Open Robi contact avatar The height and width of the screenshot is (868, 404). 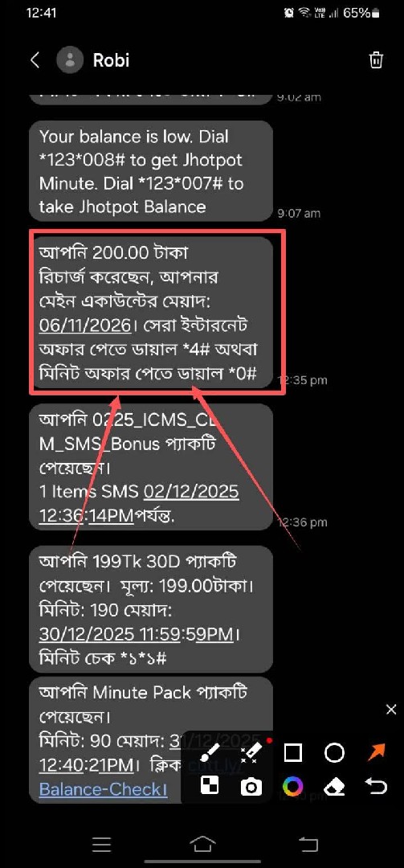(71, 59)
